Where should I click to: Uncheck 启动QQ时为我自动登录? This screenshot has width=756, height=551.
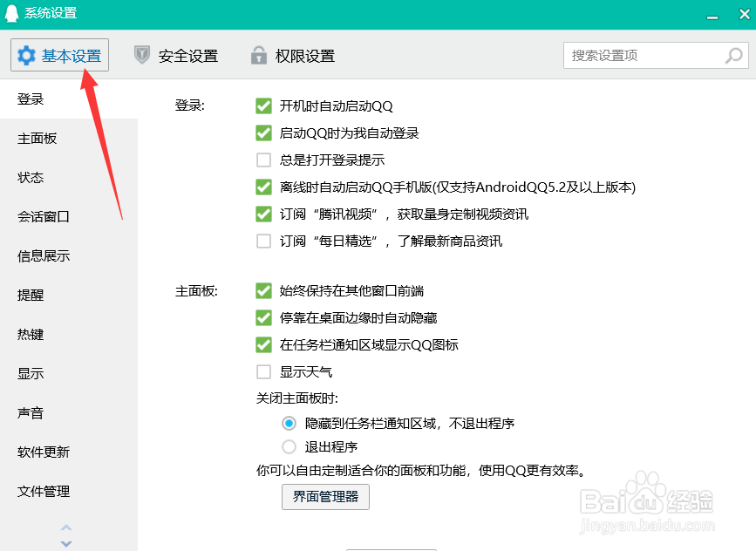[x=263, y=133]
